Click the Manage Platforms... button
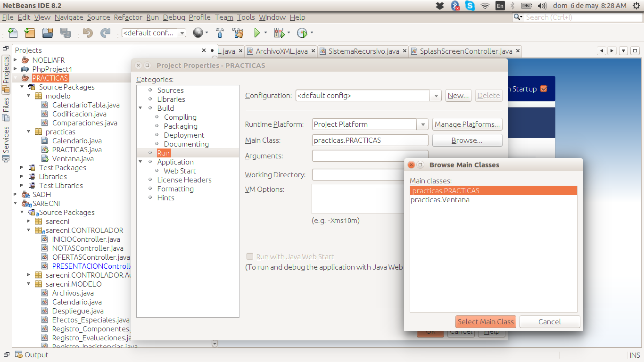This screenshot has width=644, height=362. click(467, 124)
